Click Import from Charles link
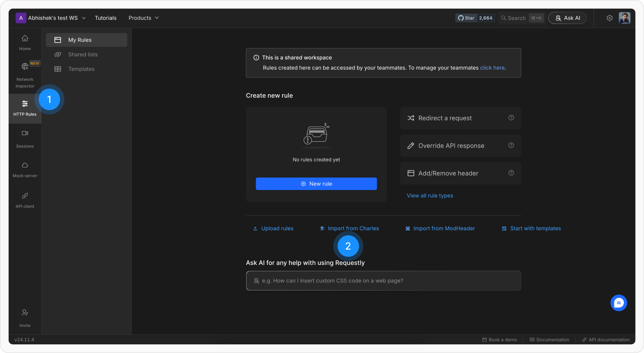This screenshot has width=644, height=353. tap(353, 228)
